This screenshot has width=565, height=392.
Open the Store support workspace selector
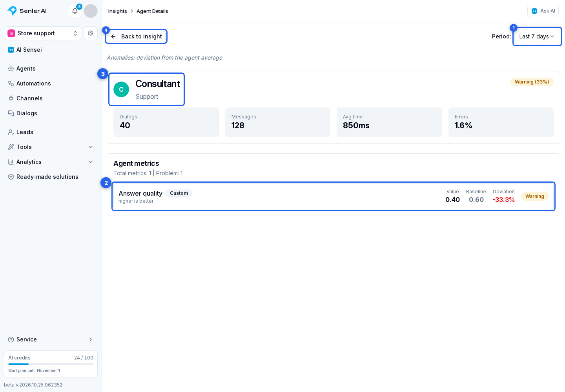click(x=43, y=33)
